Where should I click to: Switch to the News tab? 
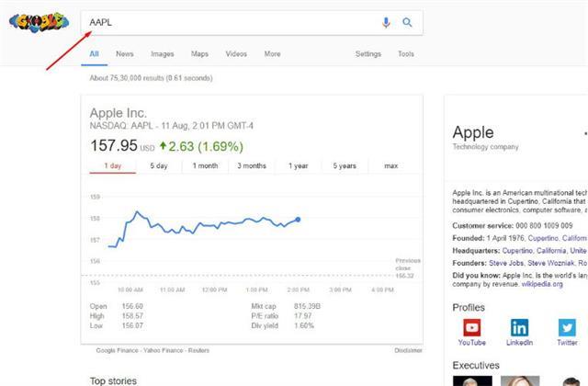(125, 54)
